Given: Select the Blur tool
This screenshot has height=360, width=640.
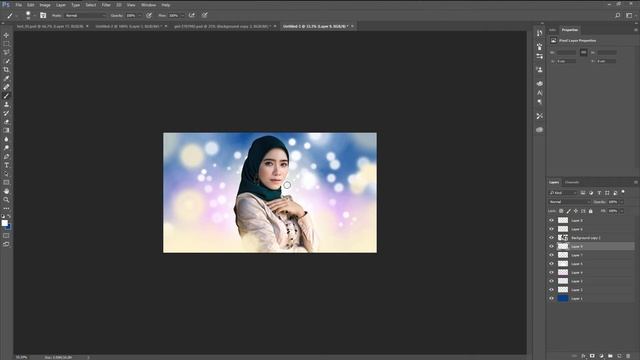Looking at the screenshot, I should [6, 139].
